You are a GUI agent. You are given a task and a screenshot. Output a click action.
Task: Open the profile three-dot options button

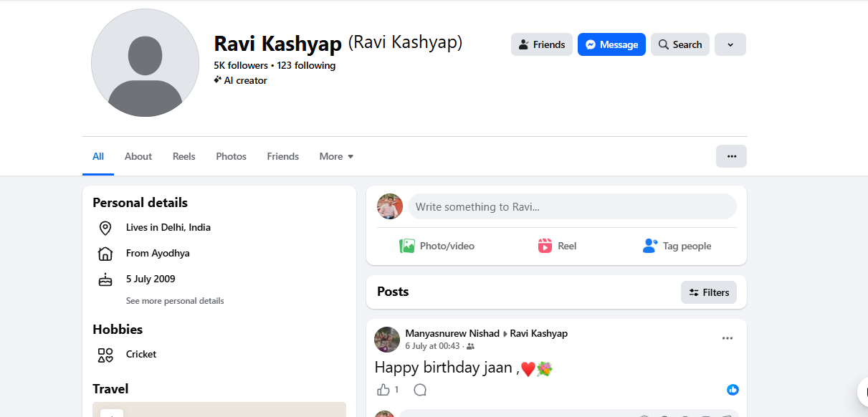pos(731,156)
